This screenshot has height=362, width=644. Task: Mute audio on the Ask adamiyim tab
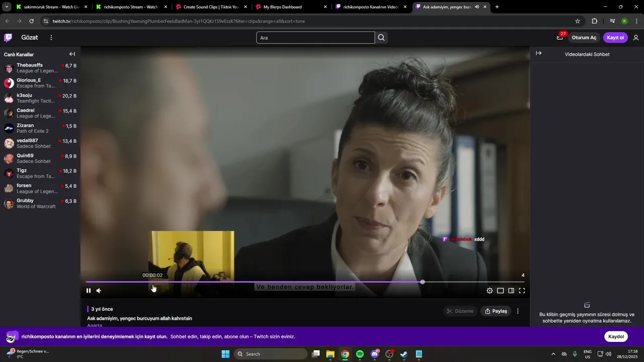point(477,7)
